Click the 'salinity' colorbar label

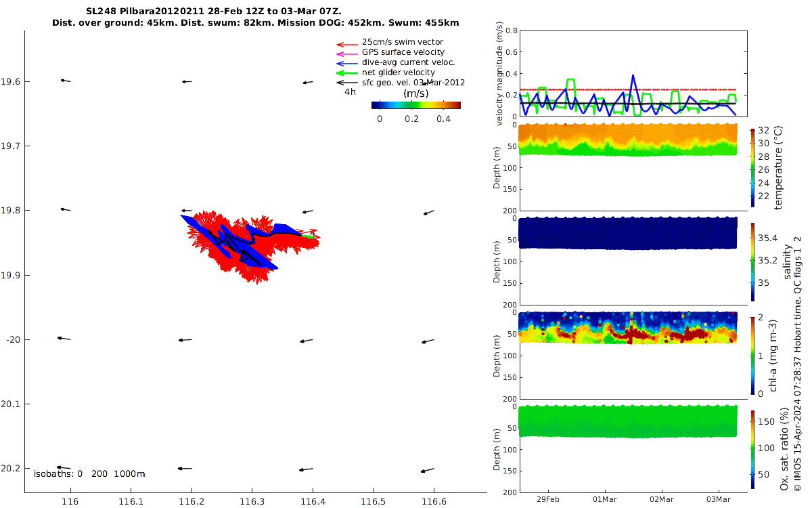click(787, 262)
